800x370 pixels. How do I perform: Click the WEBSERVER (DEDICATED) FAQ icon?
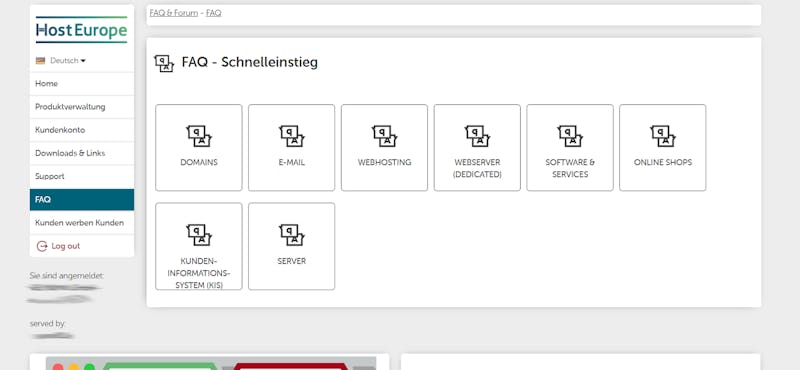(x=477, y=136)
